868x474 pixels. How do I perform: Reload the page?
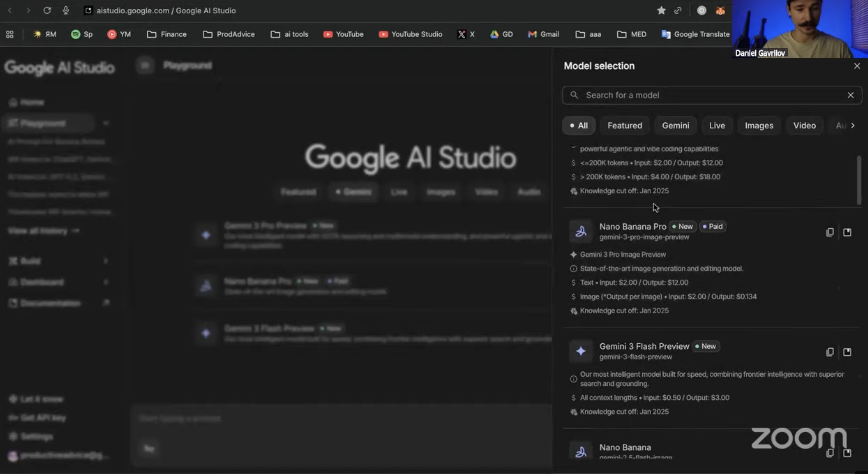[x=47, y=10]
